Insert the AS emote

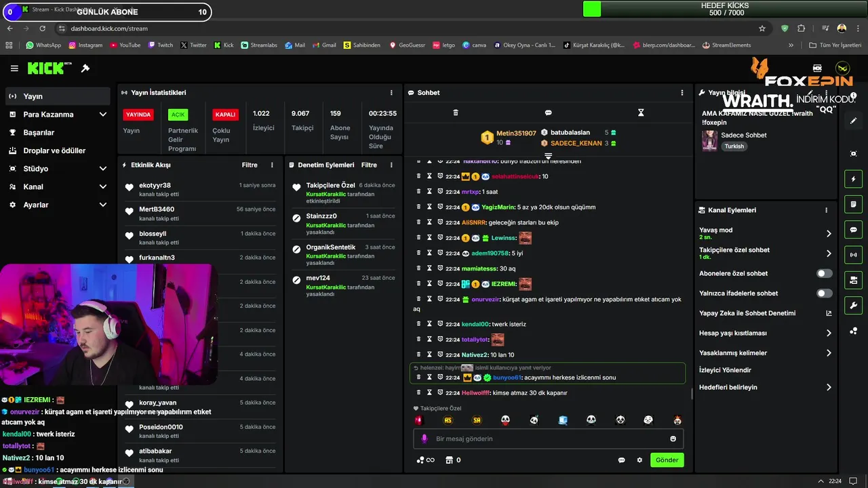pos(448,420)
